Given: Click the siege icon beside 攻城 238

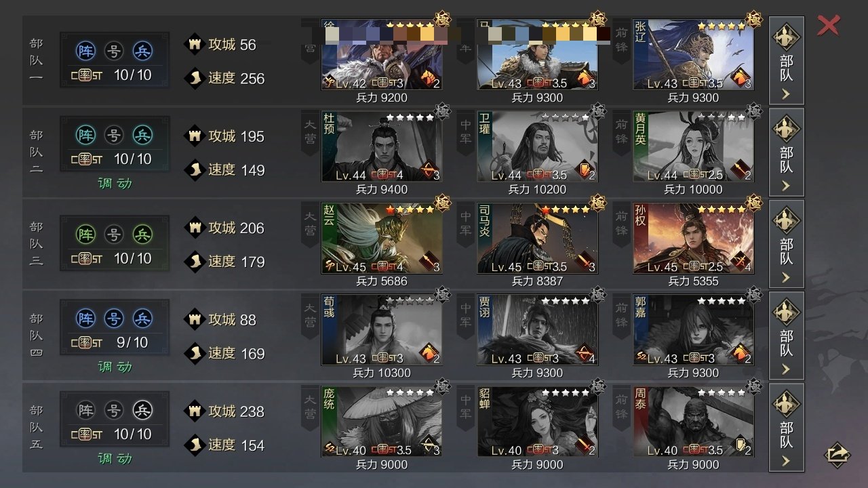Looking at the screenshot, I should point(195,411).
